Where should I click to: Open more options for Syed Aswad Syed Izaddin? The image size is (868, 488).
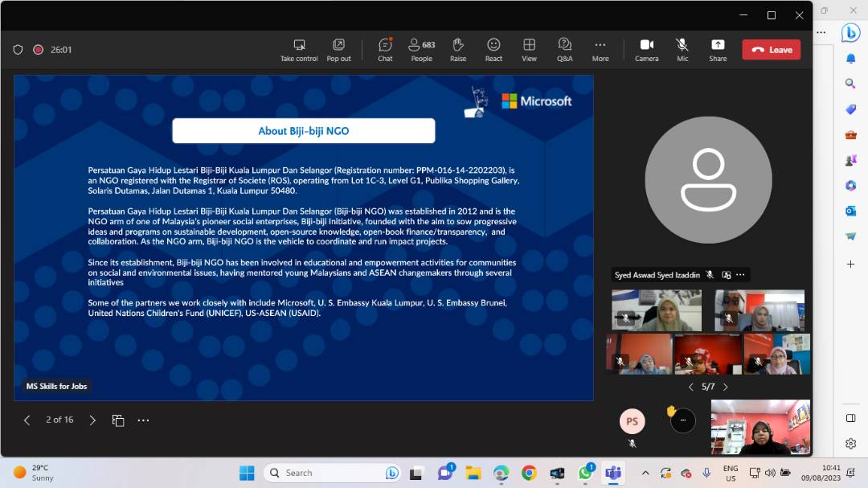point(740,275)
